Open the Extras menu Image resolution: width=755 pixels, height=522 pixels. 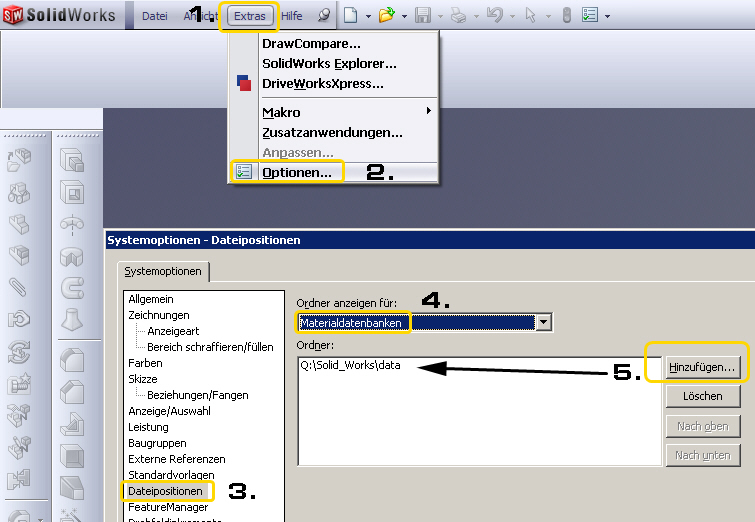point(249,16)
